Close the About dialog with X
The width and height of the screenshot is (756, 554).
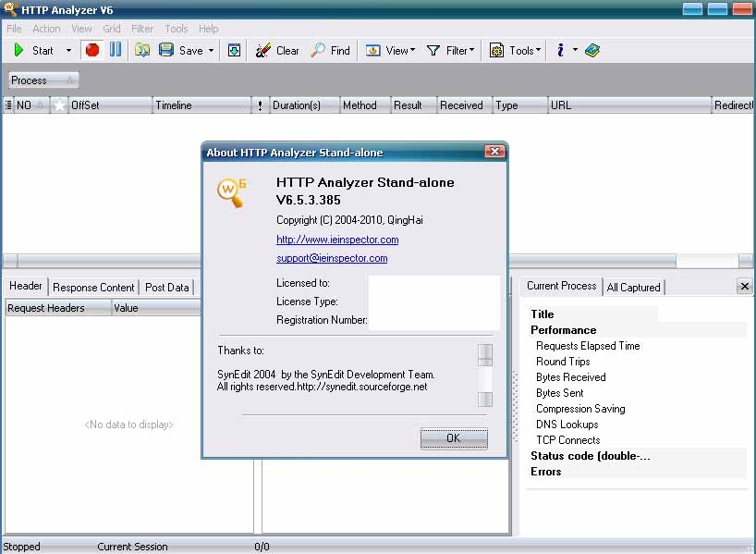(494, 152)
